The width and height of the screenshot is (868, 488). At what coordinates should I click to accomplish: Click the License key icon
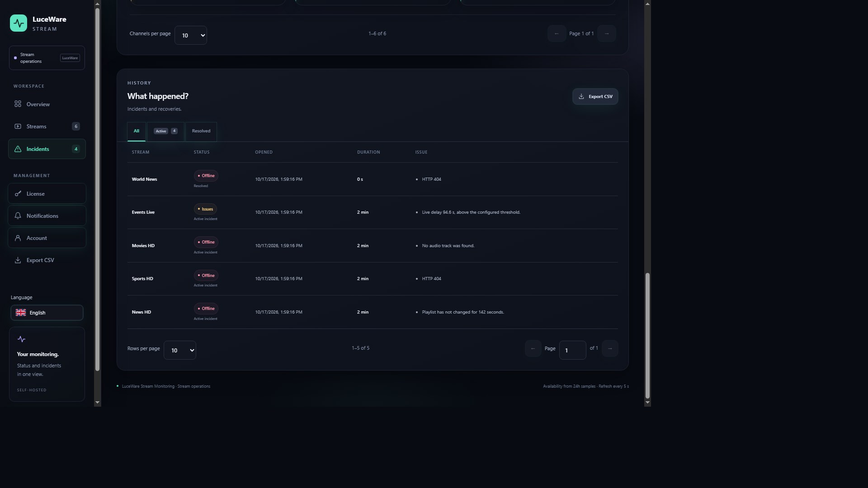point(18,194)
